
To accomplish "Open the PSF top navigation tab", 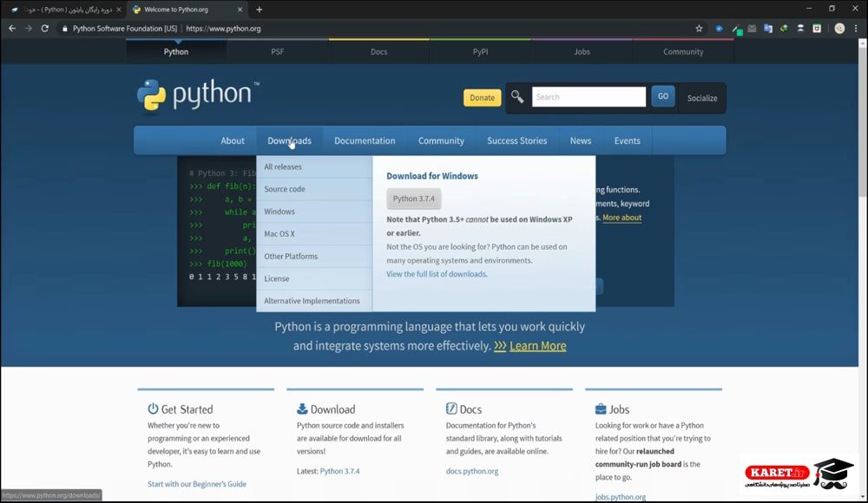I will pyautogui.click(x=278, y=51).
